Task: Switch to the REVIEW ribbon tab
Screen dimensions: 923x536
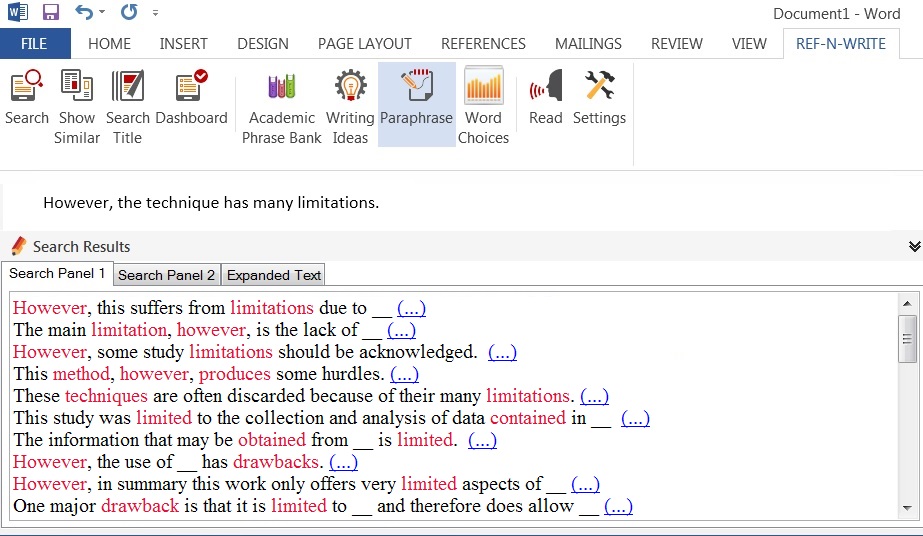Action: click(676, 44)
